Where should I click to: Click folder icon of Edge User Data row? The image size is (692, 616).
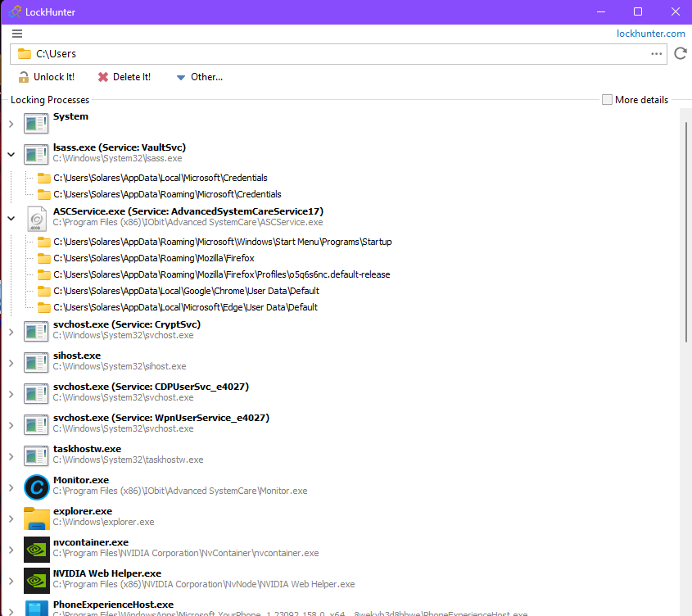tap(43, 307)
